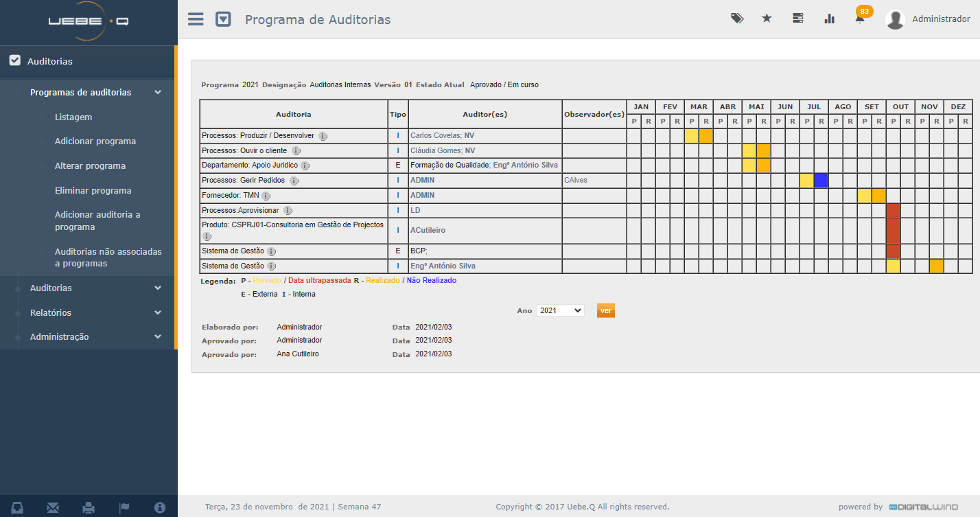Click the CAlves observer link
This screenshot has width=980, height=517.
coord(575,181)
